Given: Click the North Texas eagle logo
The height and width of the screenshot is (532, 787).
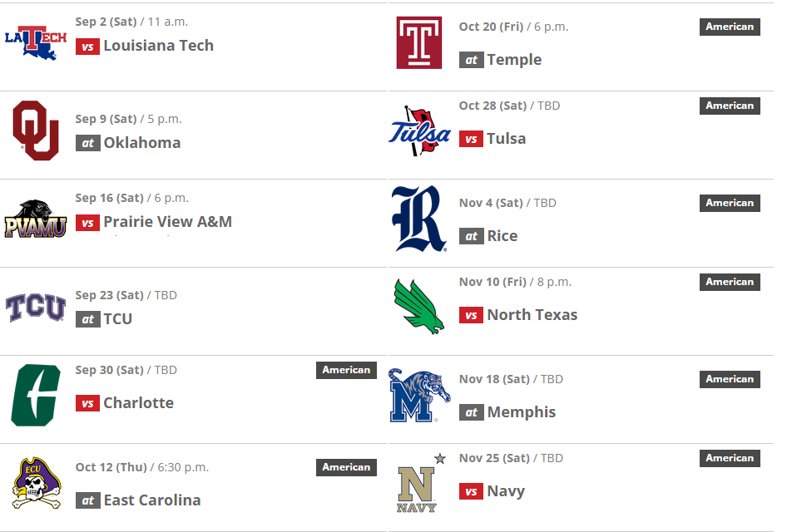Looking at the screenshot, I should coord(419,307).
